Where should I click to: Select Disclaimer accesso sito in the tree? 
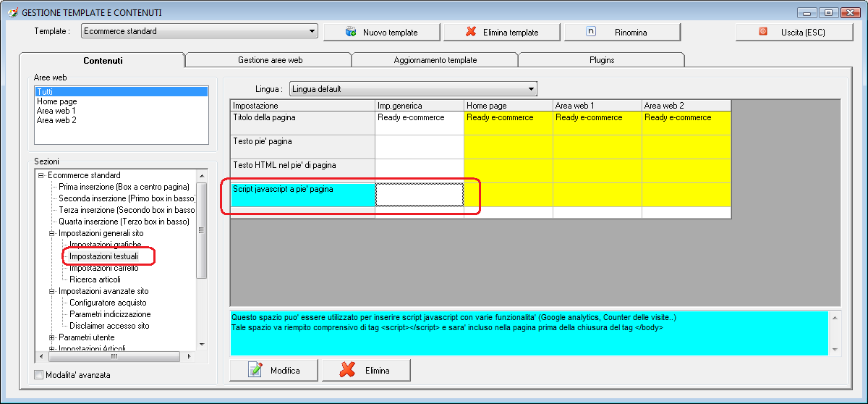pyautogui.click(x=109, y=326)
